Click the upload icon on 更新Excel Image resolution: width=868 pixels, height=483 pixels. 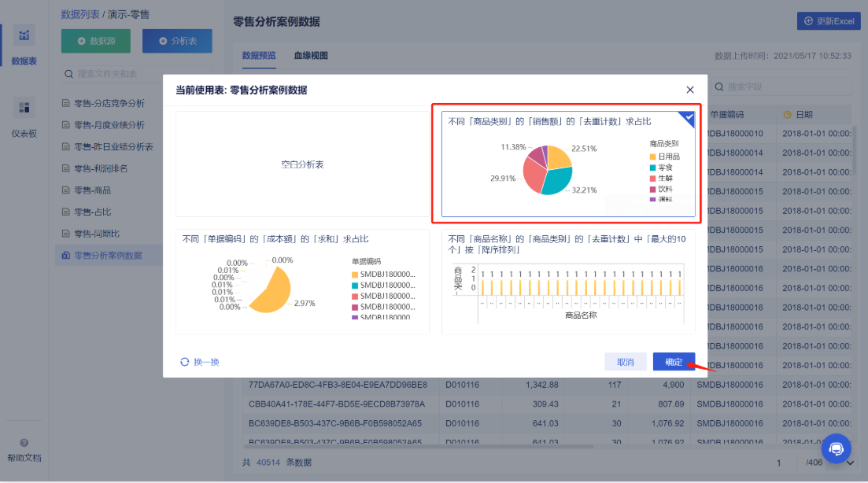pos(808,21)
